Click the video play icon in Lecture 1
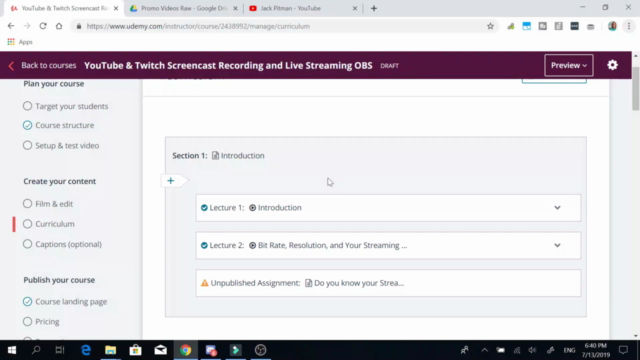The image size is (640, 360). point(253,208)
